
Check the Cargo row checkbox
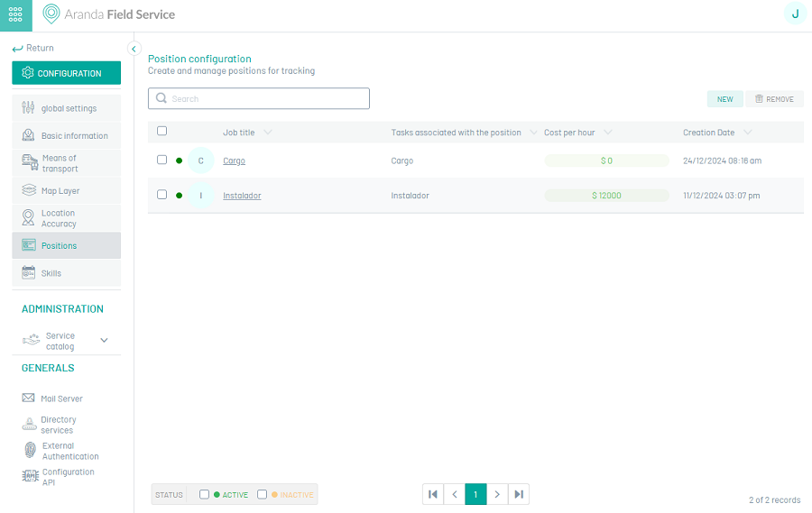pyautogui.click(x=162, y=160)
